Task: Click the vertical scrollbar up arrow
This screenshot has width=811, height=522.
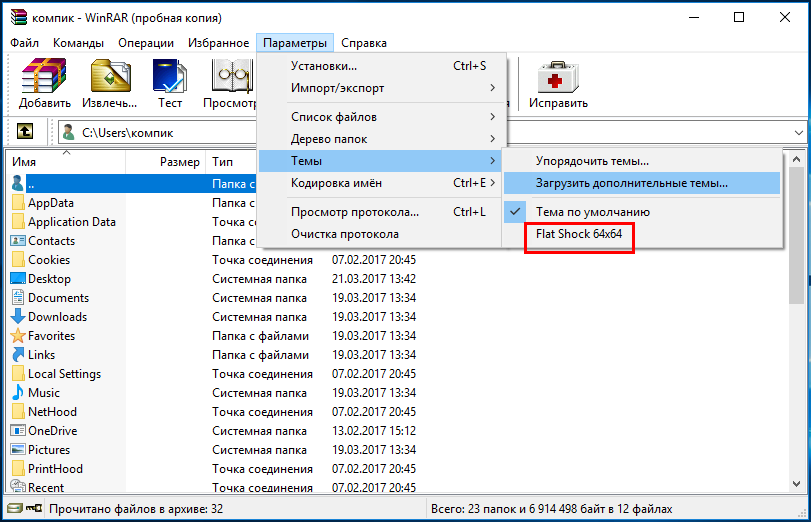Action: point(797,159)
